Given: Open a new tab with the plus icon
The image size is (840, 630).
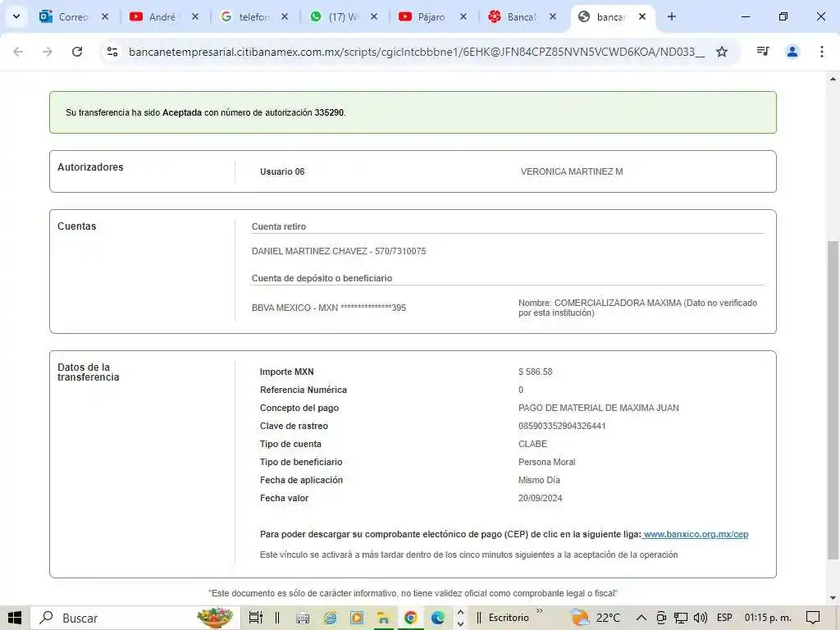Looking at the screenshot, I should [x=672, y=16].
